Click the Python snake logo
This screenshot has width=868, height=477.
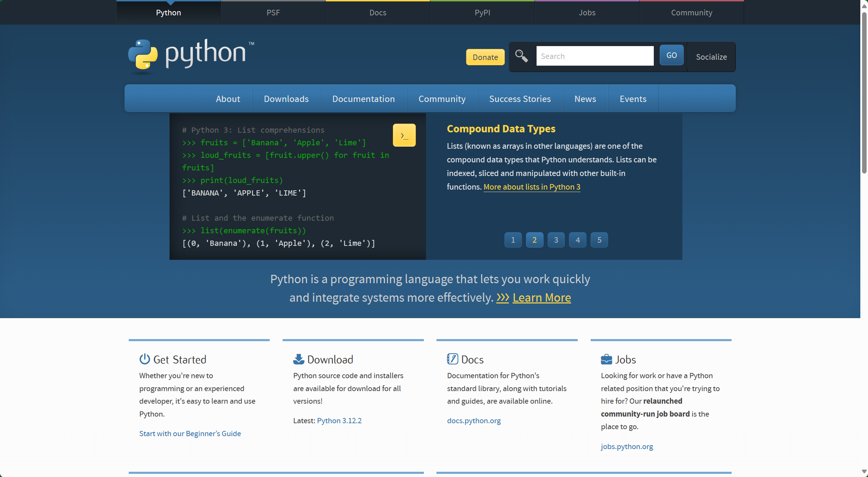click(143, 54)
